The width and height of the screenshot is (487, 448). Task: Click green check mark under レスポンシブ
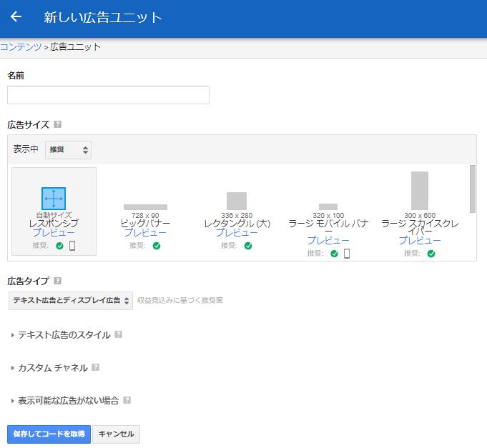[x=59, y=246]
